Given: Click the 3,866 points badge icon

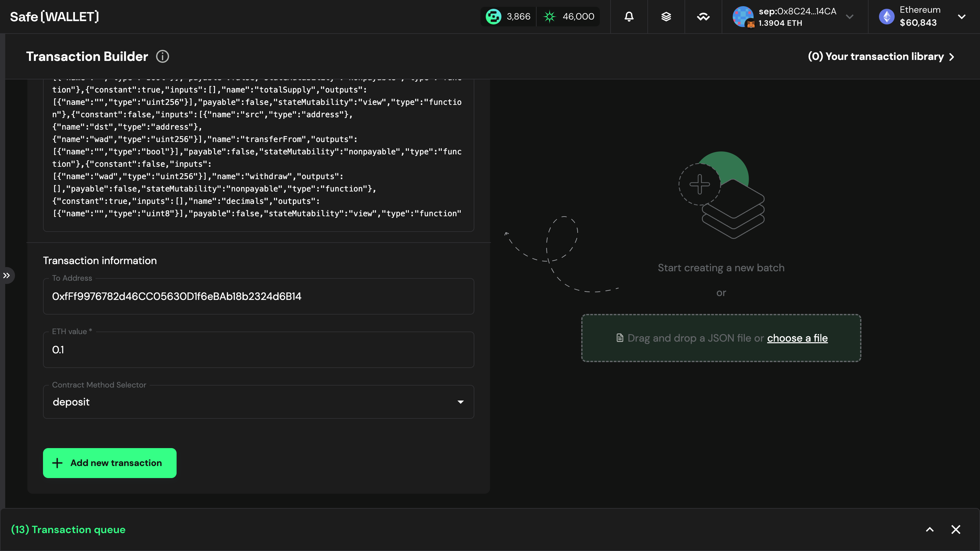Looking at the screenshot, I should (494, 16).
